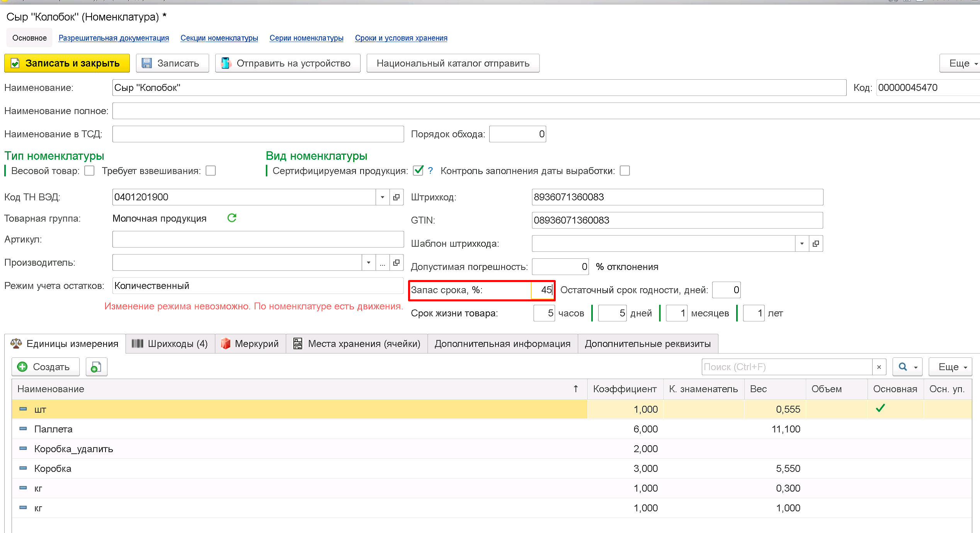Enable Контроль заполнения даты выработки checkbox
The height and width of the screenshot is (533, 980).
pos(625,171)
